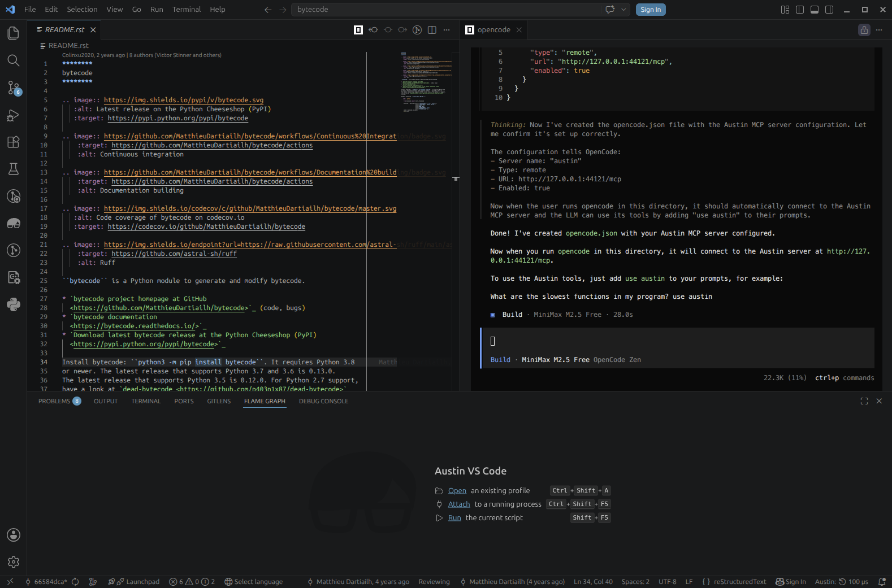Viewport: 892px width, 588px height.
Task: Click the Sign In button in title bar
Action: [x=651, y=10]
